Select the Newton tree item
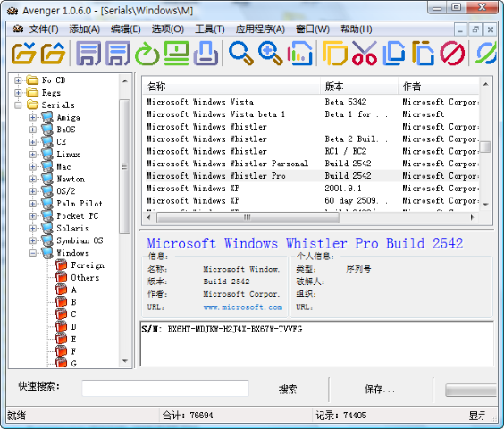 click(71, 179)
